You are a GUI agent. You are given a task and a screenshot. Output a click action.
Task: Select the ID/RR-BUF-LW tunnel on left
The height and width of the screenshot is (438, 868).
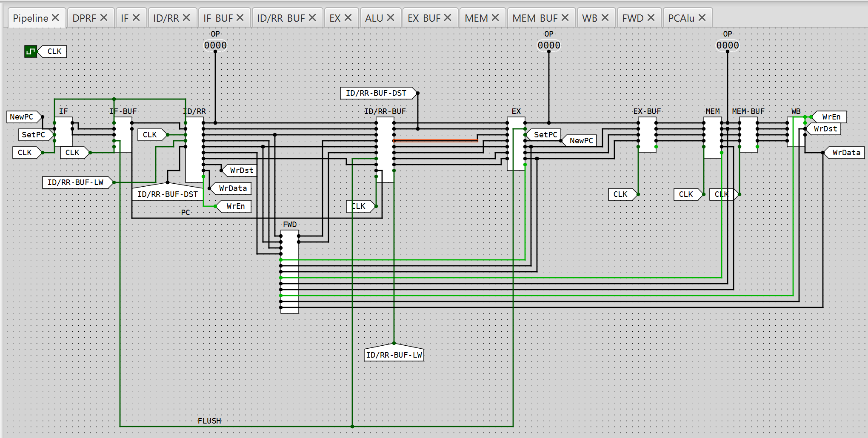click(x=78, y=182)
